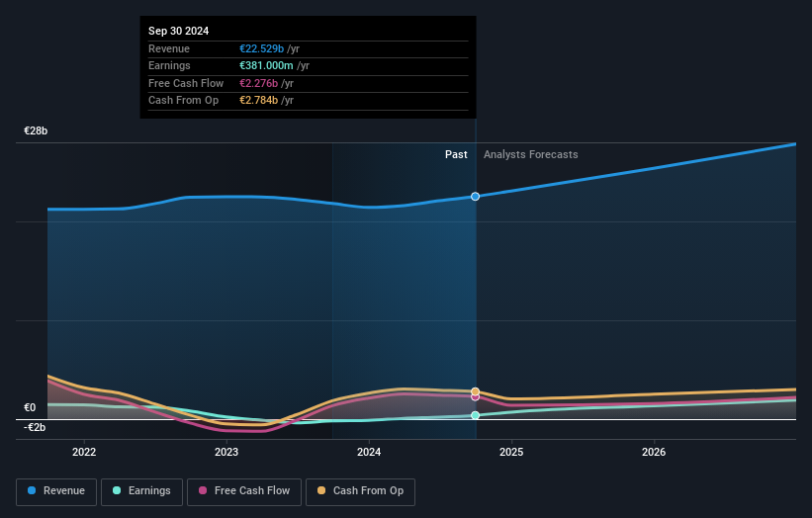Click the Revenue row label in tooltip
Viewport: 812px width, 518px height.
(x=169, y=48)
